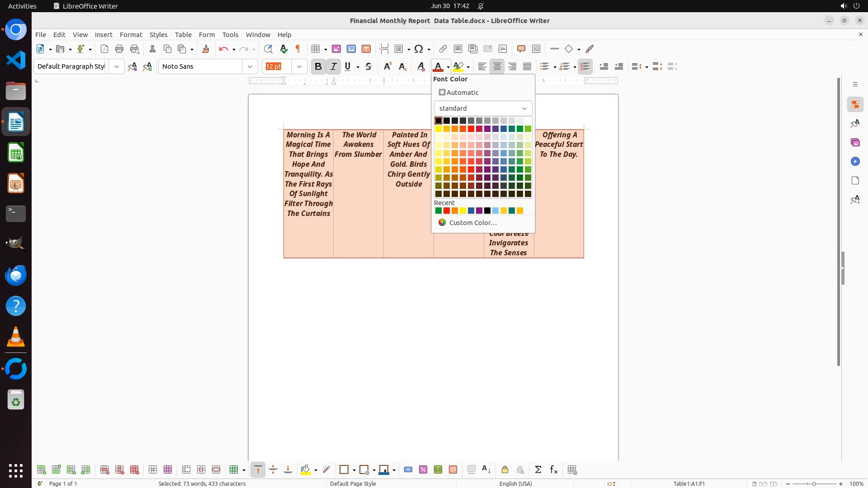
Task: Open the Table menu
Action: [183, 34]
